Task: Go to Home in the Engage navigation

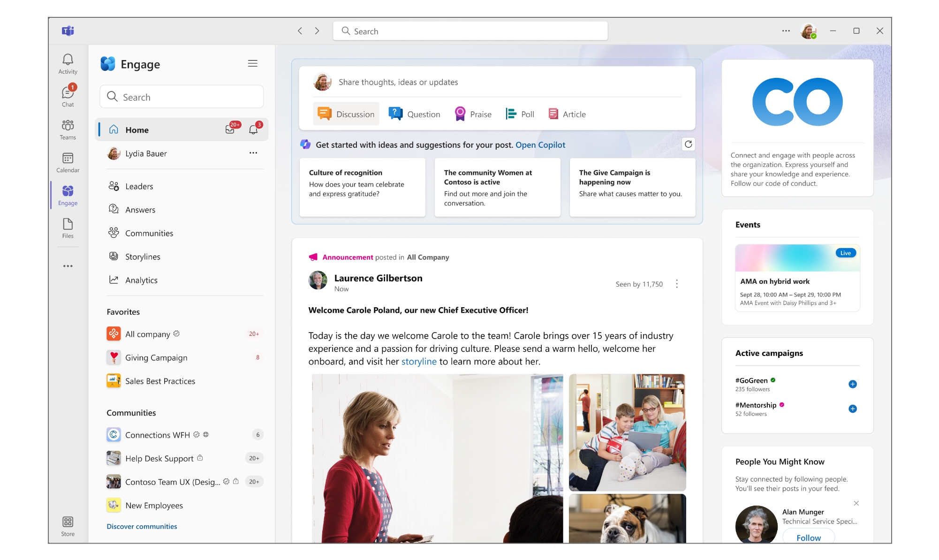Action: [x=136, y=129]
